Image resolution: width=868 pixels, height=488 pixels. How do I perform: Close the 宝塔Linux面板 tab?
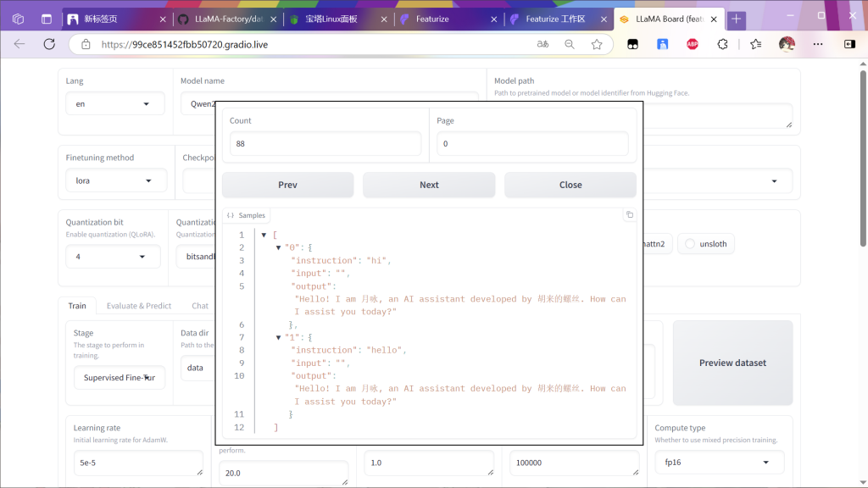point(384,19)
